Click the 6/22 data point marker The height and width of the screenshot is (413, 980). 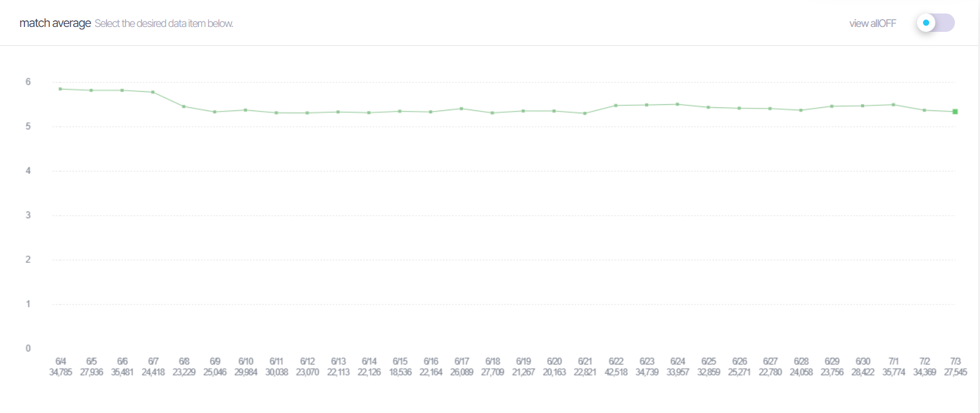[616, 105]
